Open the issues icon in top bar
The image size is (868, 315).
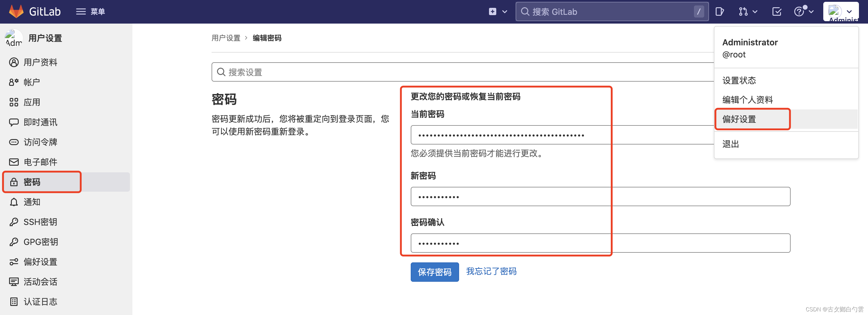719,12
